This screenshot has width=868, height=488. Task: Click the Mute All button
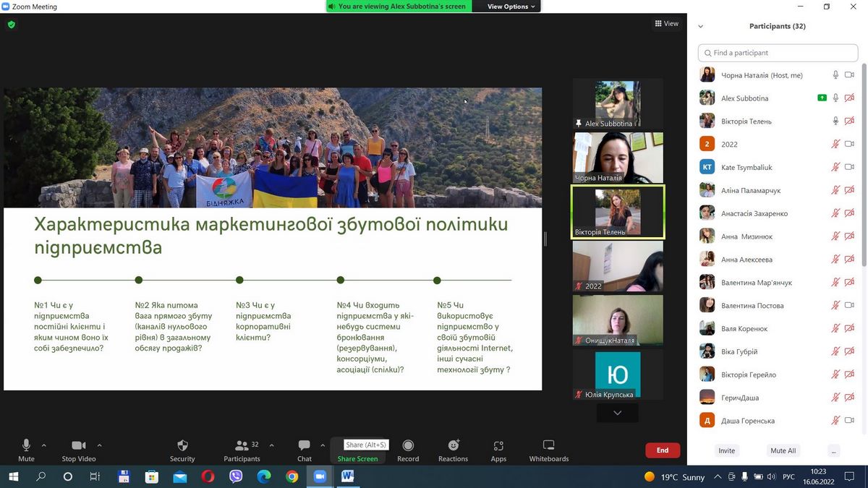click(x=783, y=450)
